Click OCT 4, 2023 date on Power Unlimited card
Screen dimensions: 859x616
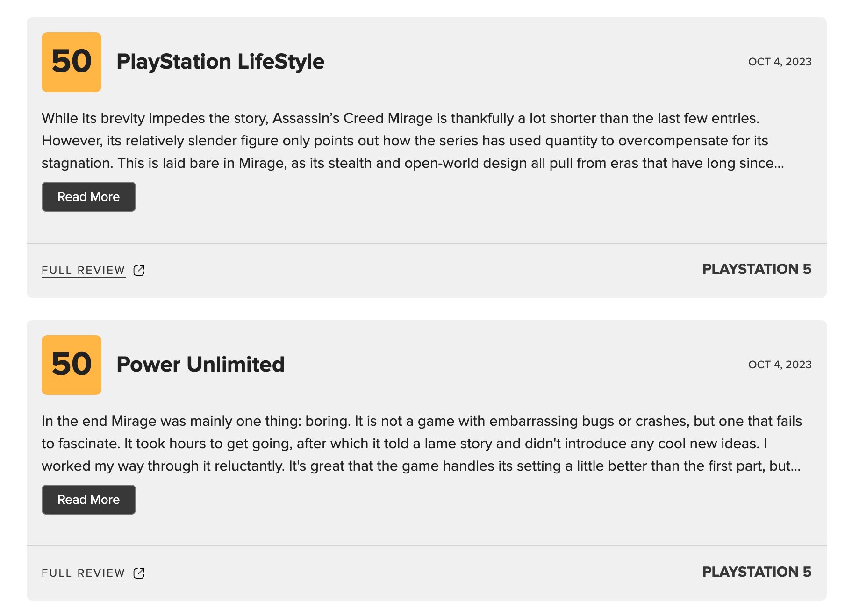[x=780, y=365]
